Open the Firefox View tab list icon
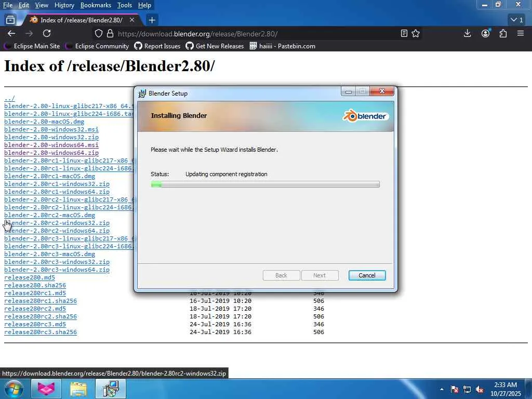The height and width of the screenshot is (399, 532). pos(10,20)
